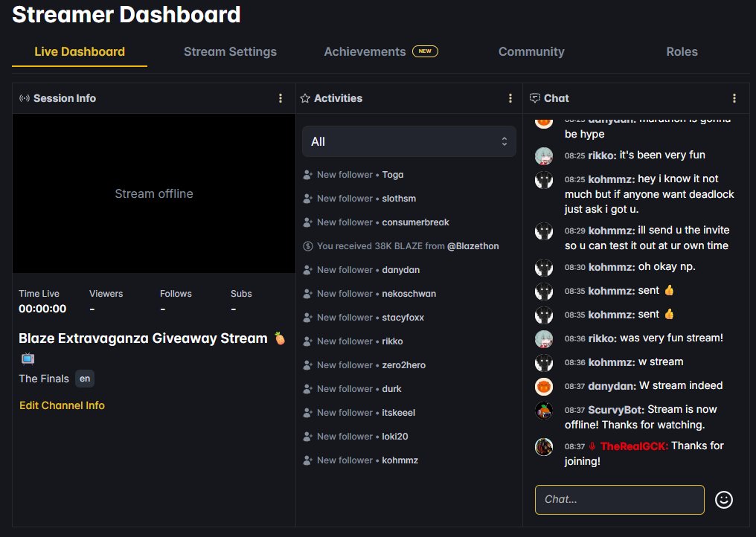This screenshot has width=756, height=537.
Task: Click the follower icon beside durk
Action: pyautogui.click(x=307, y=389)
